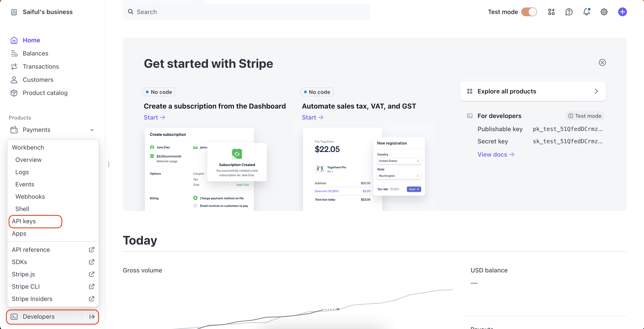644x329 pixels.
Task: Click the Customers person icon
Action: tap(14, 80)
